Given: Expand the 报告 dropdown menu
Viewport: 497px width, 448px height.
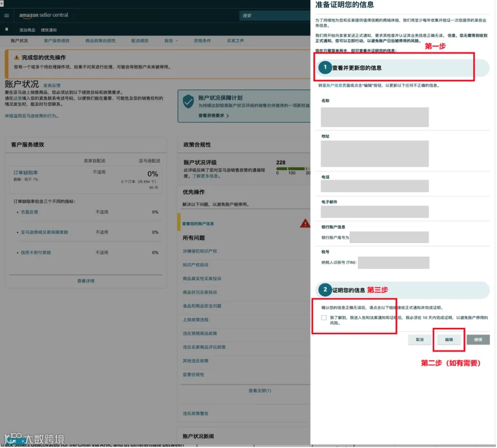Looking at the screenshot, I should (x=171, y=41).
